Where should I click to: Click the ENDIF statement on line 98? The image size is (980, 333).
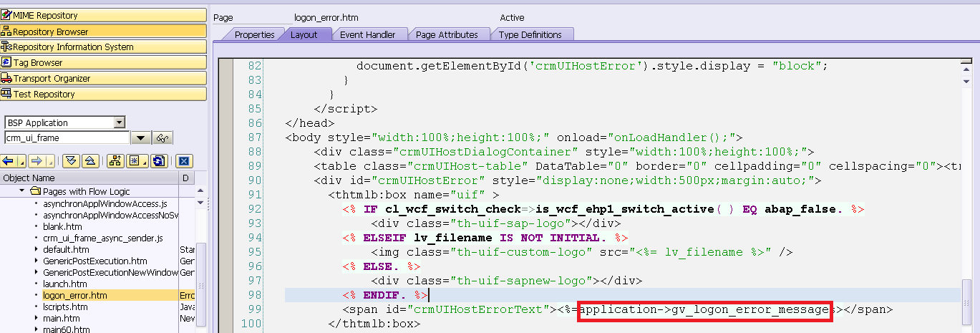(385, 294)
